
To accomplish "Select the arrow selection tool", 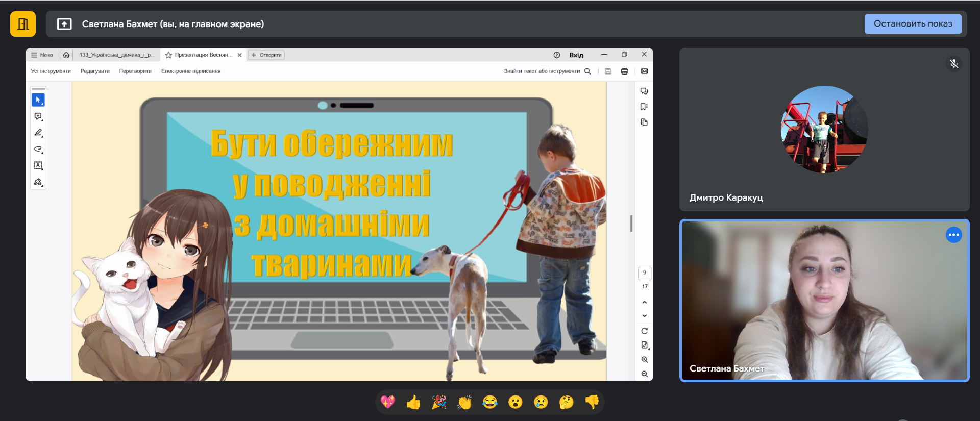I will click(38, 100).
